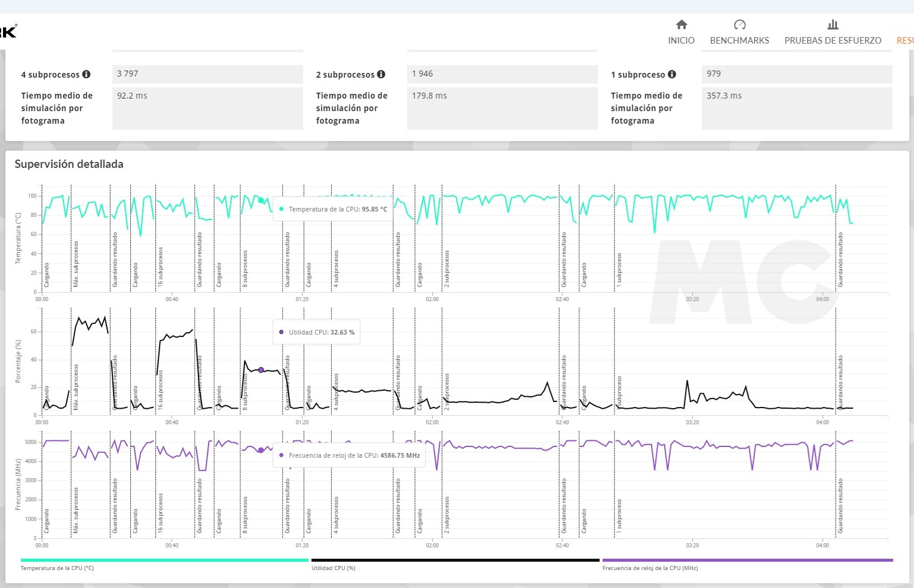The height and width of the screenshot is (588, 914).
Task: Click the Supervisión detallada heading
Action: pos(69,164)
